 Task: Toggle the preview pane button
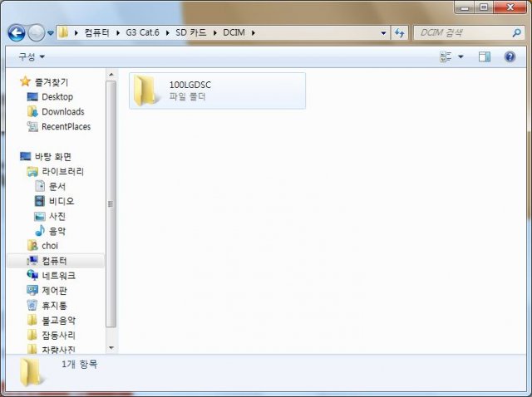pos(485,56)
